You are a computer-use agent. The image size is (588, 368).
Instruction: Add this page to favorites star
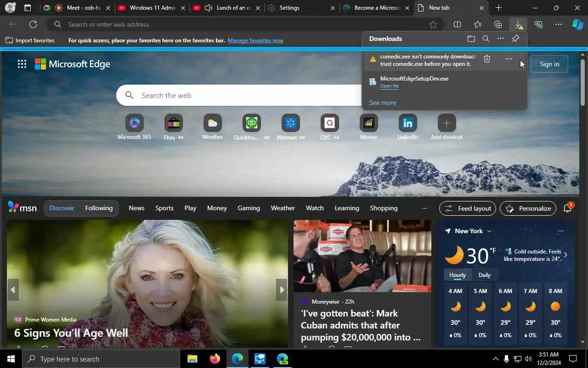coord(433,24)
